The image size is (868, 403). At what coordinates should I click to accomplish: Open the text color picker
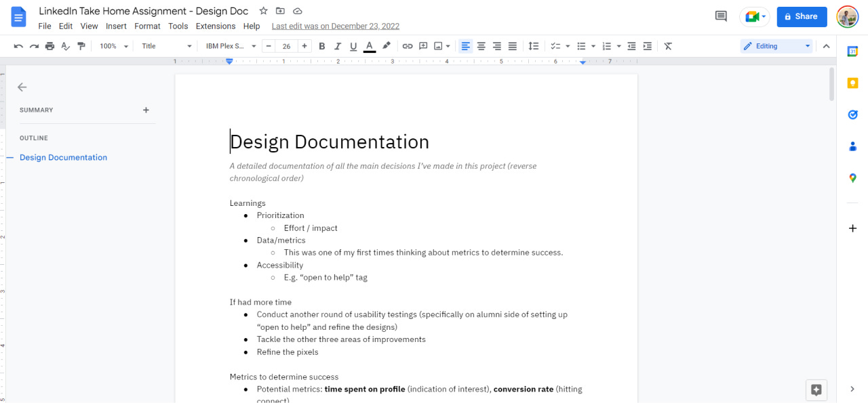point(369,45)
